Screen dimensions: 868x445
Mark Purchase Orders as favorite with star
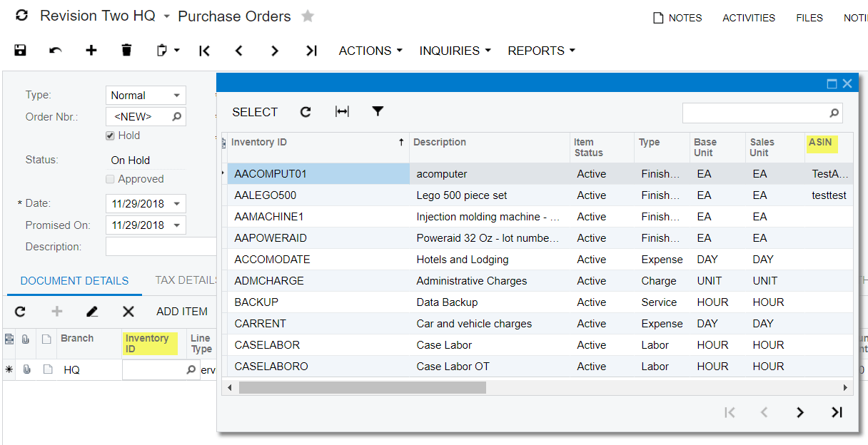coord(308,16)
